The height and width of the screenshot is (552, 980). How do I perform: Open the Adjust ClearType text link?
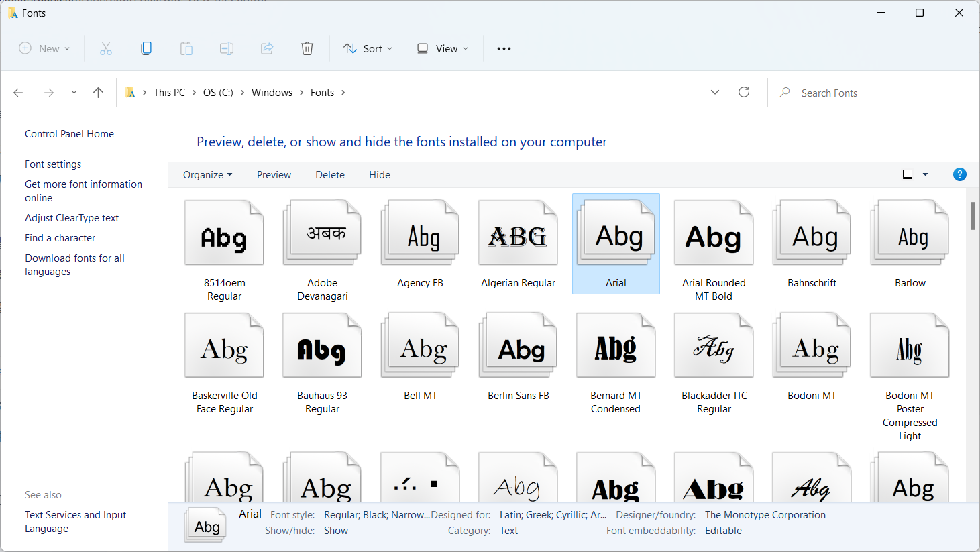click(x=71, y=217)
